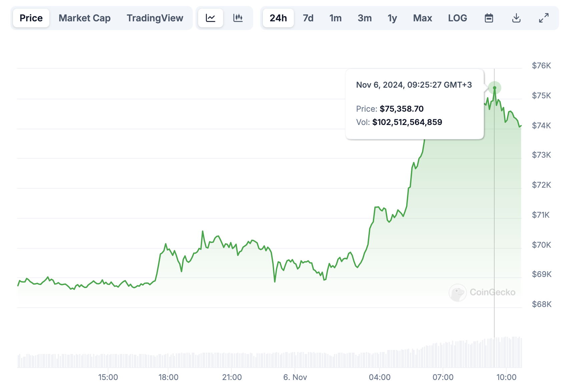Viewport: 567px width, 392px height.
Task: Open the TradingView tab
Action: (155, 18)
